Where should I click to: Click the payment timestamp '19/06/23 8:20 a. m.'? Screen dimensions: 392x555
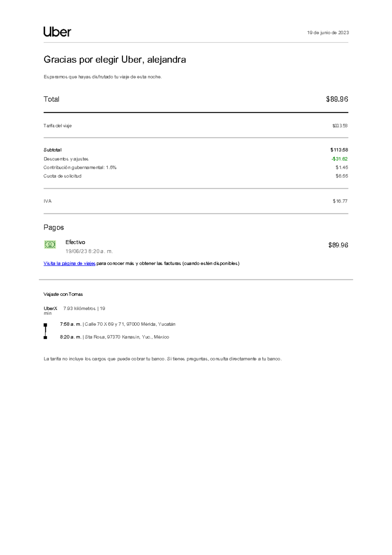(89, 251)
